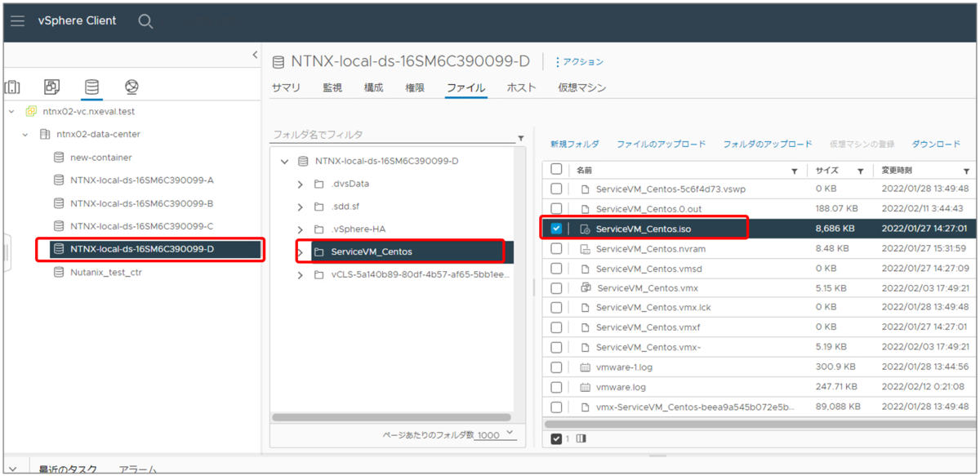Click the ServiceVM_Centos folder icon

click(319, 252)
